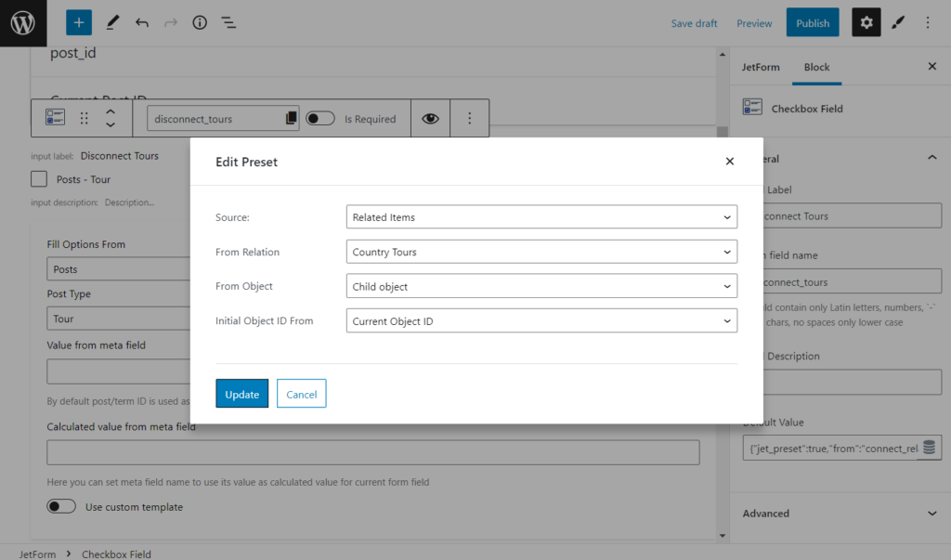Viewport: 951px width, 560px height.
Task: Click Save draft
Action: coord(694,23)
